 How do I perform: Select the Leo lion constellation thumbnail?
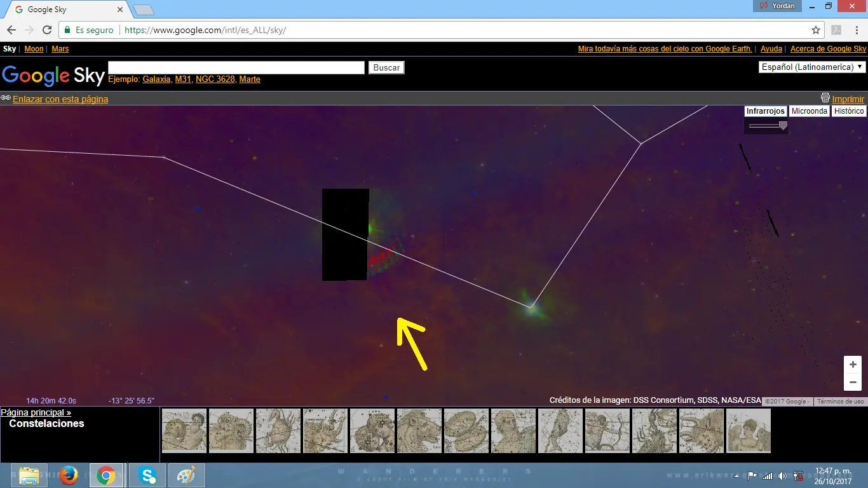pyautogui.click(x=419, y=431)
